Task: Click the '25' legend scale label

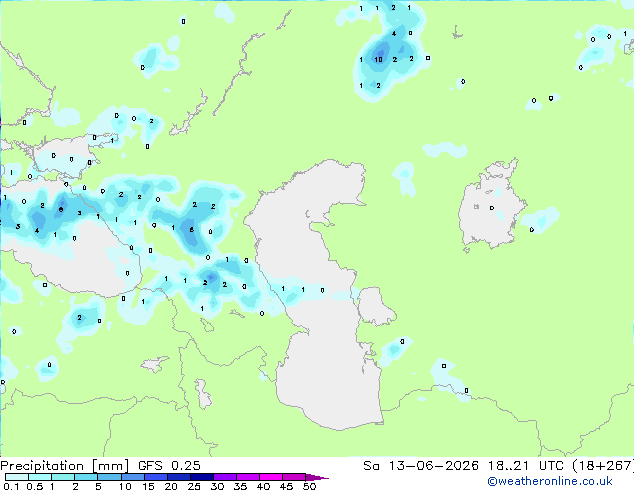Action: click(194, 486)
